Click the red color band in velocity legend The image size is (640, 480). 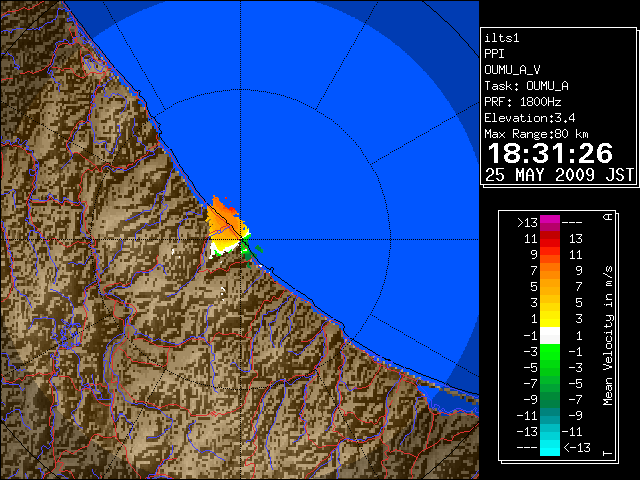point(550,243)
